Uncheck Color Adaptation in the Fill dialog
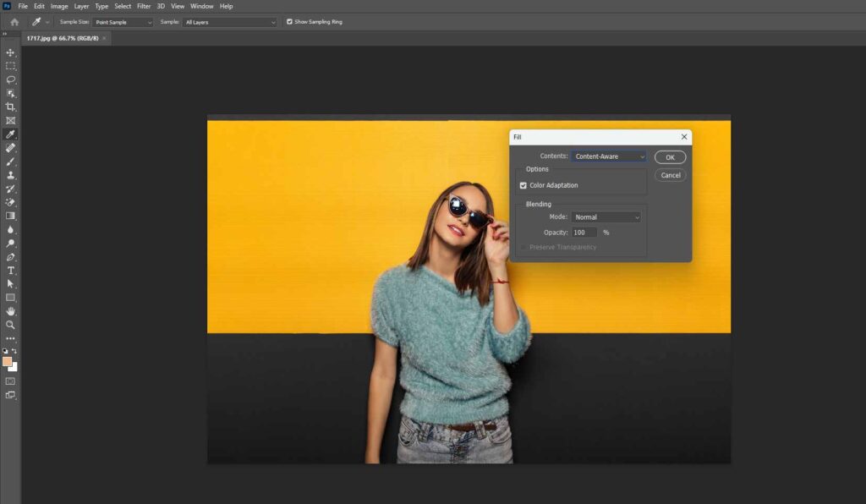 523,185
